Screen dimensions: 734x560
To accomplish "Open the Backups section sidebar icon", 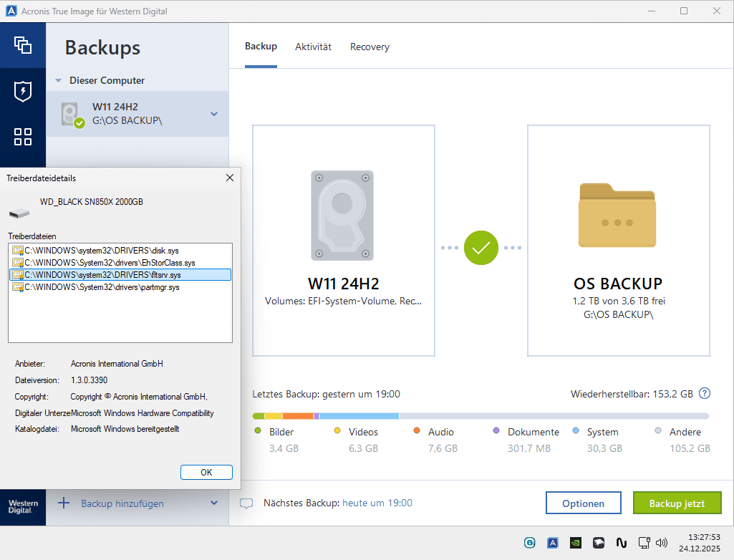I will coord(23,45).
